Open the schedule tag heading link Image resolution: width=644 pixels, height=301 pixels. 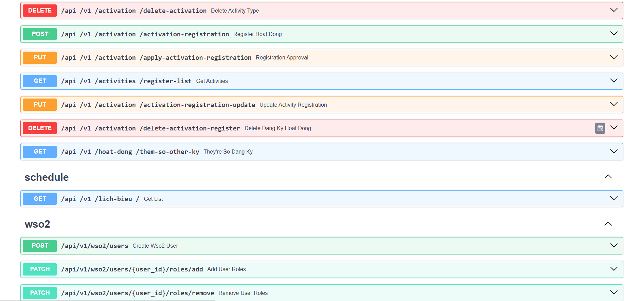47,177
